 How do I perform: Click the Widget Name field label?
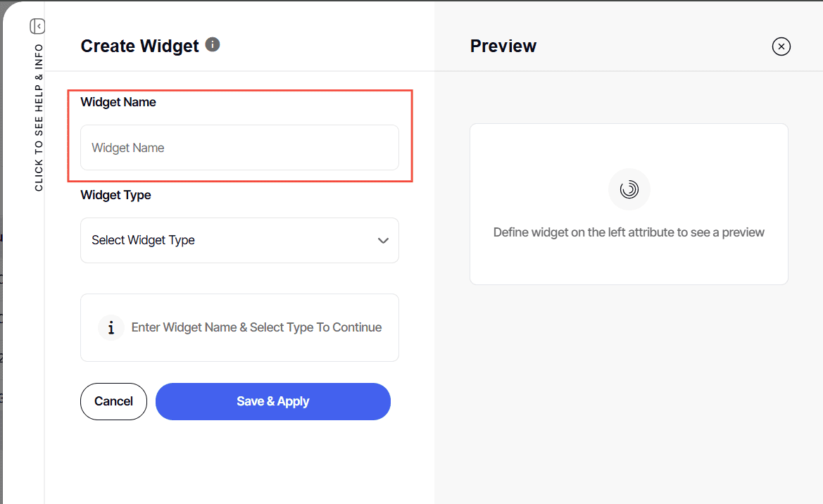[118, 102]
